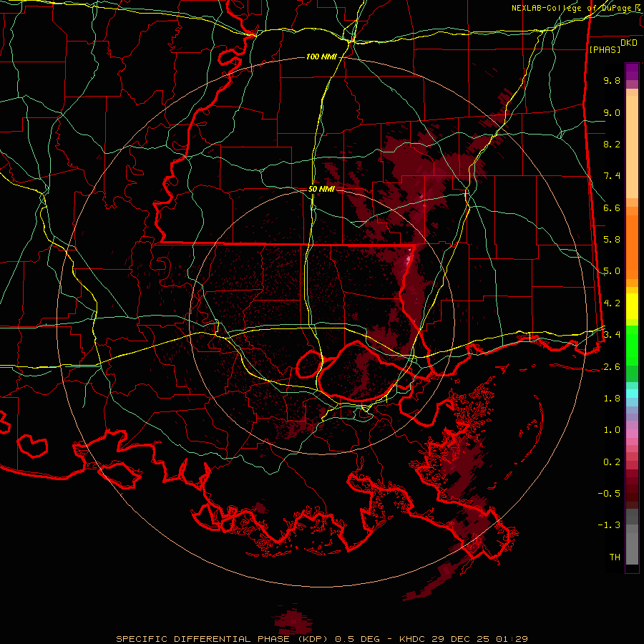This screenshot has width=644, height=644.
Task: Click the TH label on the color scale
Action: pyautogui.click(x=615, y=557)
